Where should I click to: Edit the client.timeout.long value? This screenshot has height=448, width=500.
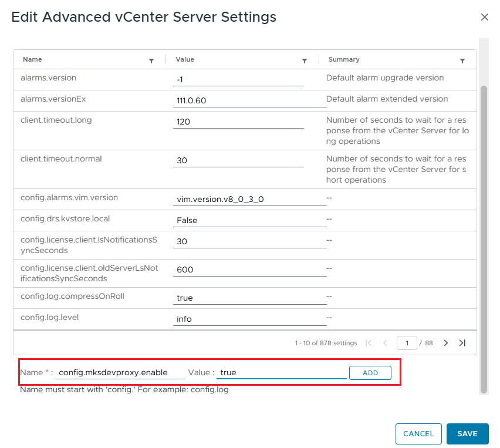click(x=238, y=122)
